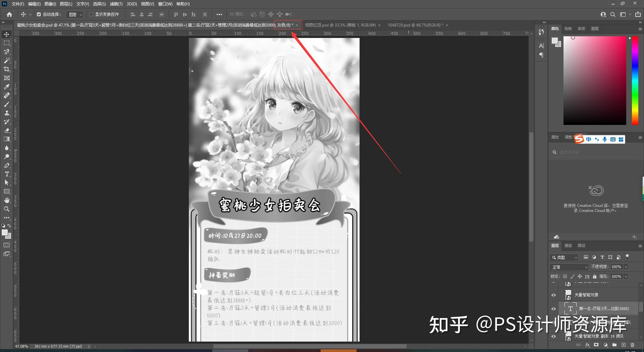Select the Horizontal Type tool
Viewport: 644px width, 352px height.
pos(7,174)
